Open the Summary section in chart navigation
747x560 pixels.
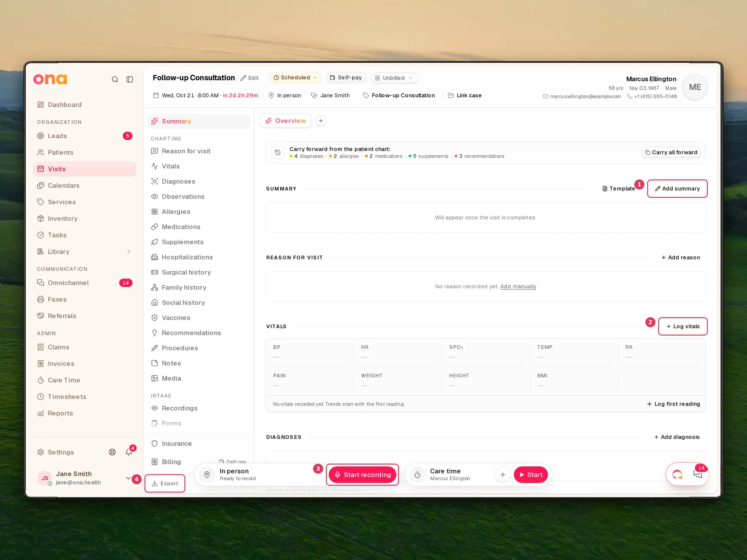click(199, 121)
